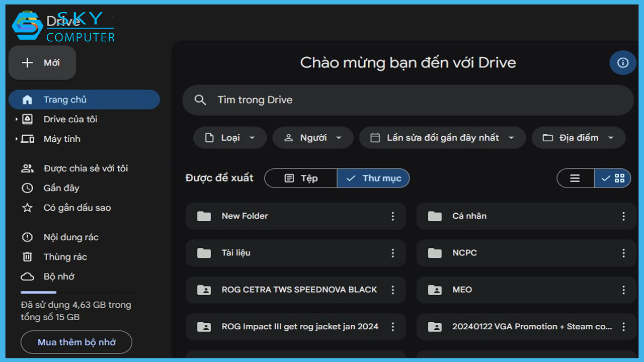Switch suggestions to Thư mục
The image size is (644, 362).
(373, 178)
